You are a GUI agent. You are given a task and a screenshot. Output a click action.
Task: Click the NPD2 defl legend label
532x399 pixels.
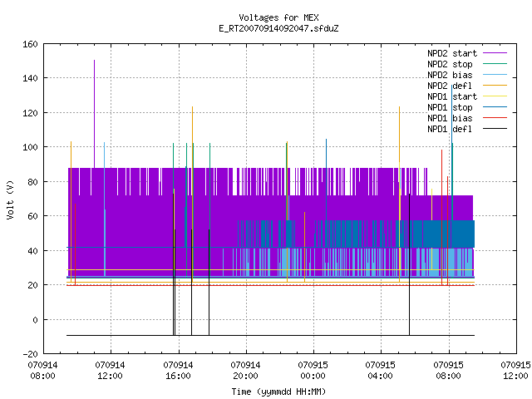click(x=450, y=86)
